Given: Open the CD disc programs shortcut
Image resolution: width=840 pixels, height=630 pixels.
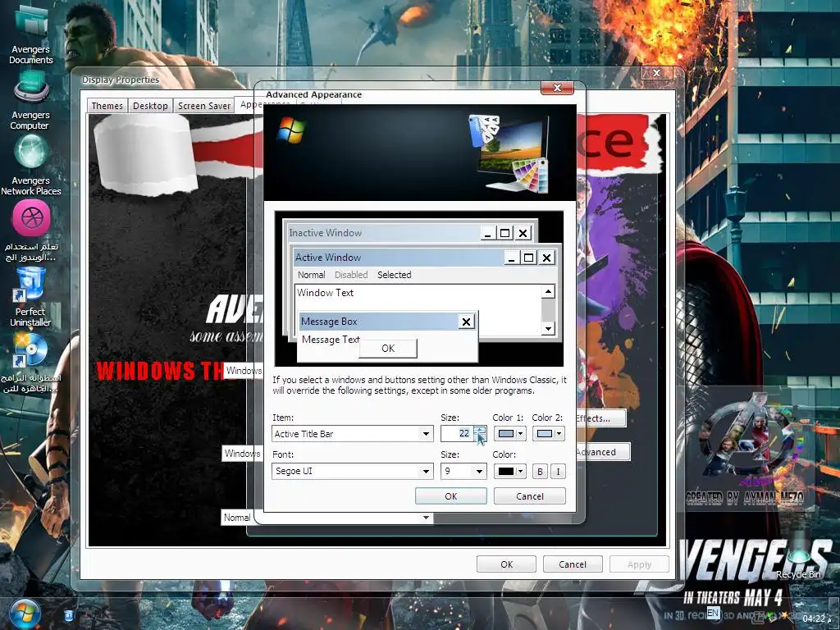Looking at the screenshot, I should (x=30, y=363).
